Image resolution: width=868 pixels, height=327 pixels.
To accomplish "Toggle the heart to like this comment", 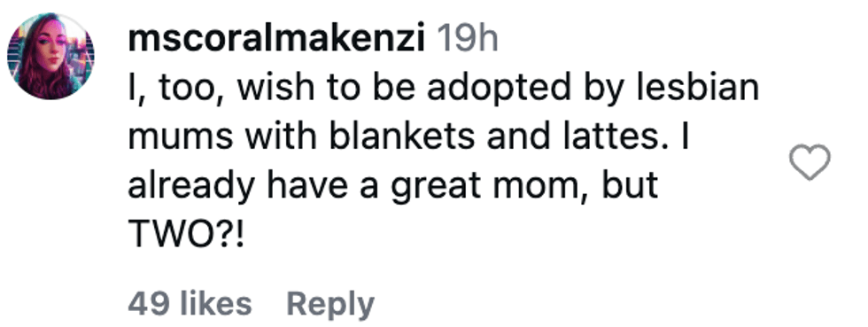I will pos(810,162).
